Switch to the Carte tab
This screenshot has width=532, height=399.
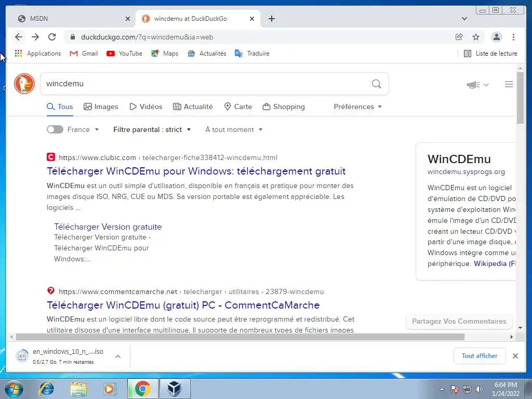(x=238, y=107)
